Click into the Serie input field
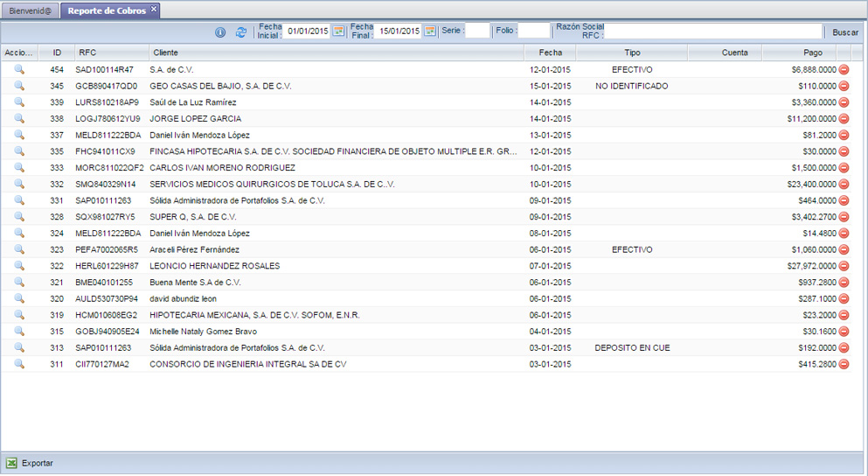This screenshot has height=476, width=868. (477, 31)
